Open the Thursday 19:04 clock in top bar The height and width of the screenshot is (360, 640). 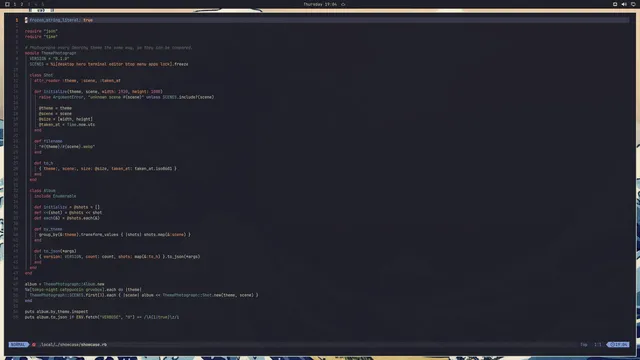point(320,4)
